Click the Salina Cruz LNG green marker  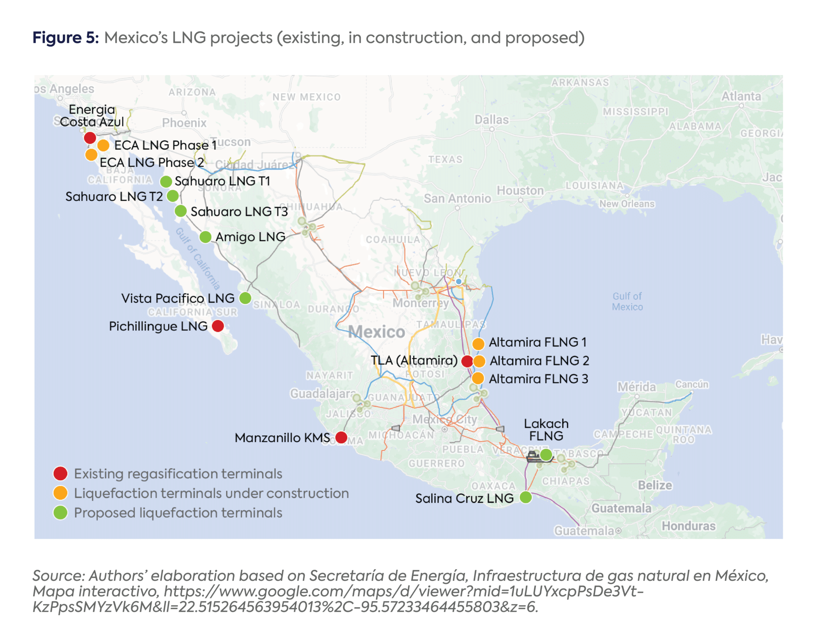[x=526, y=498]
